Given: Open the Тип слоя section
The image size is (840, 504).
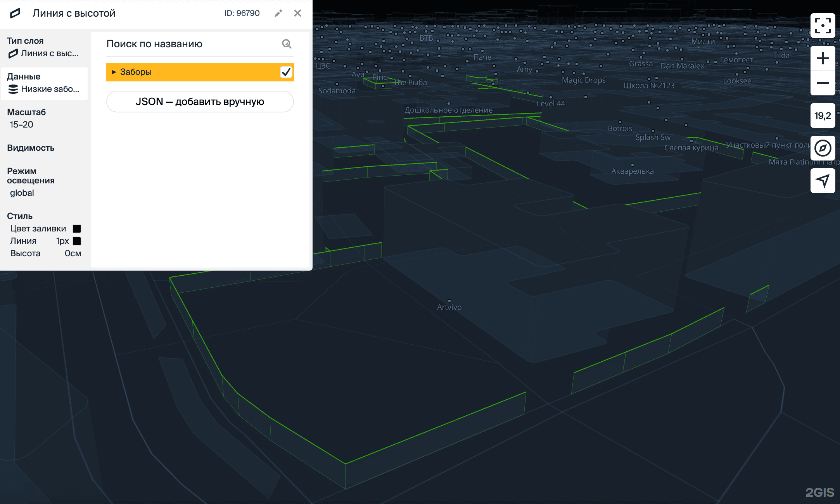Looking at the screenshot, I should click(x=44, y=47).
